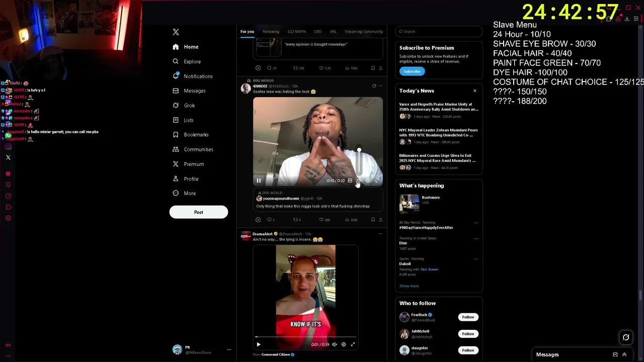This screenshot has width=644, height=362.
Task: Unmute the DramaAlert video
Action: (x=335, y=344)
